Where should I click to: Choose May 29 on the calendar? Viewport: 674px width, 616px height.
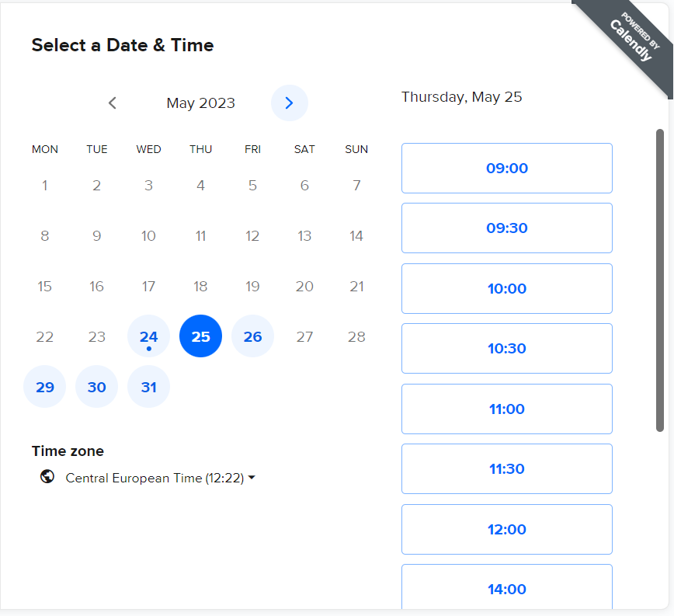(45, 386)
